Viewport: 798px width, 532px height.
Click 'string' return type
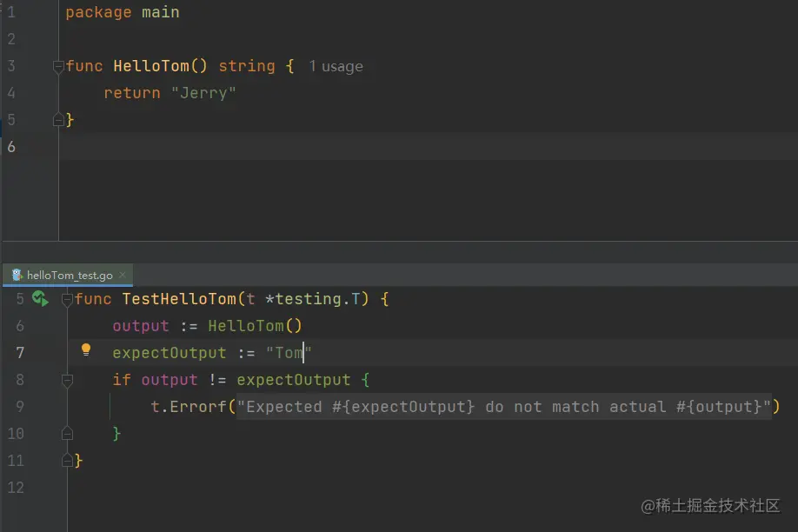point(247,66)
